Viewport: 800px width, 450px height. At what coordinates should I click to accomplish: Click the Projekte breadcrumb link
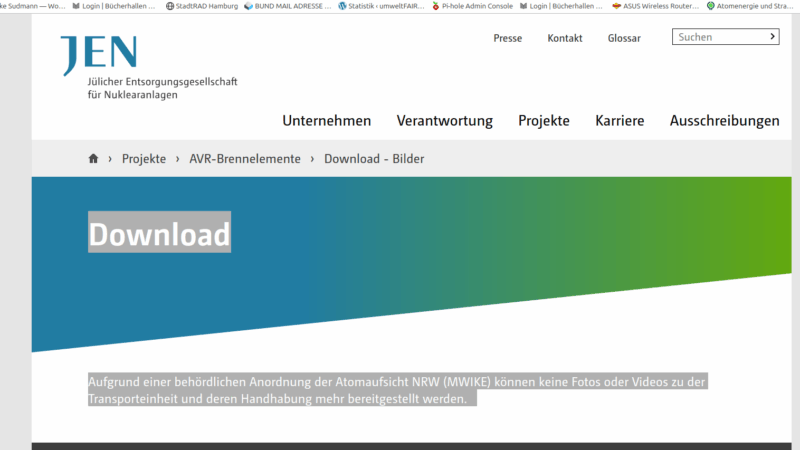point(144,159)
